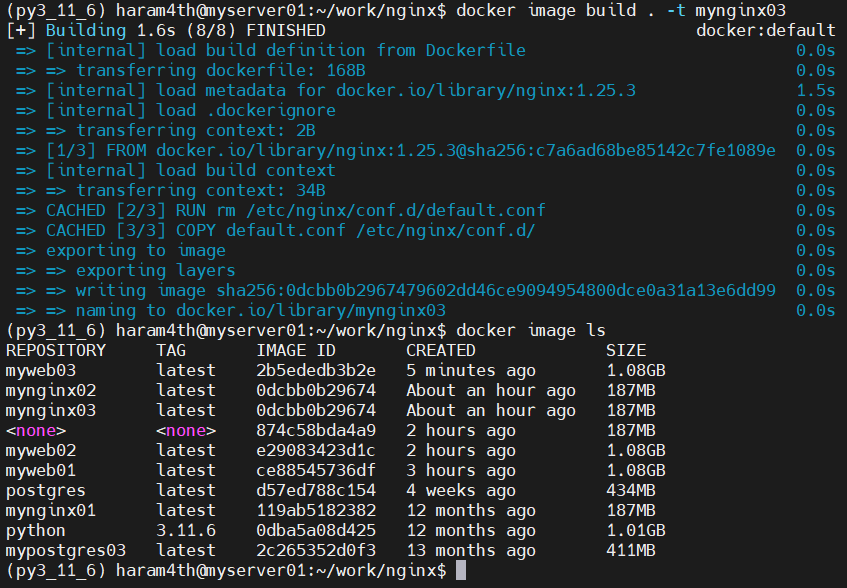This screenshot has height=588, width=847.
Task: Click image ID 119ab5182382
Action: [316, 510]
